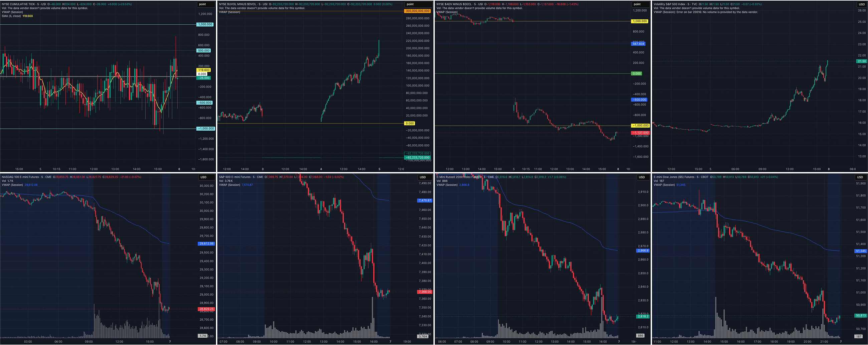The image size is (868, 345).
Task: Click the cyan -1,000.000 price label on Tick chart
Action: click(205, 129)
